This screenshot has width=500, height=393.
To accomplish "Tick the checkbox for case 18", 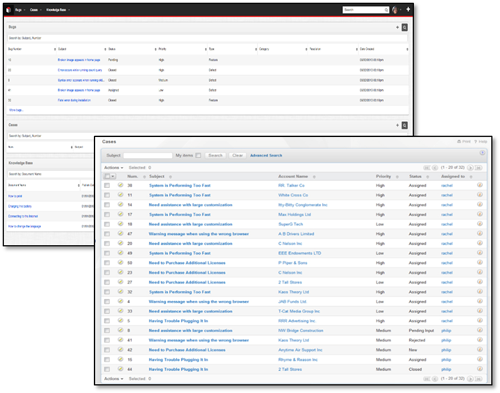I will (107, 224).
